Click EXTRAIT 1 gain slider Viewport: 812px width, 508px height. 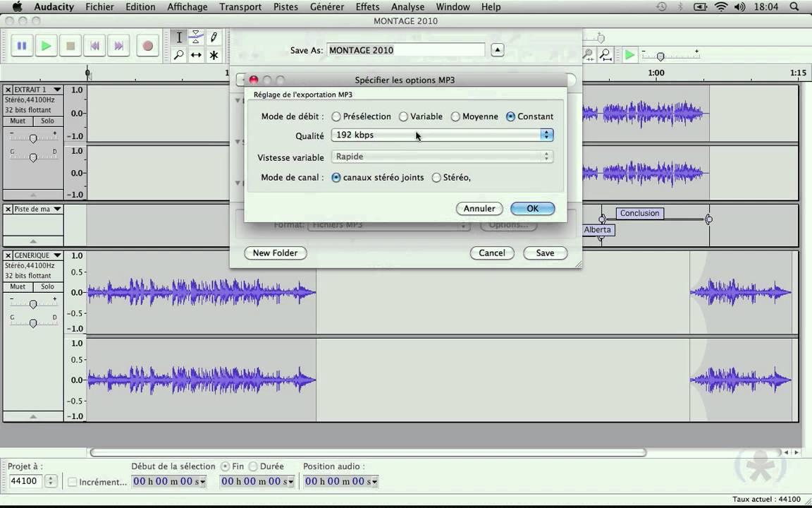point(33,138)
